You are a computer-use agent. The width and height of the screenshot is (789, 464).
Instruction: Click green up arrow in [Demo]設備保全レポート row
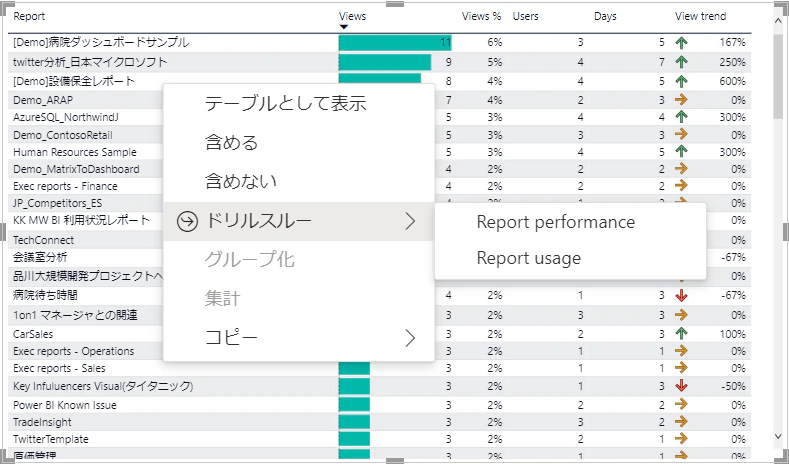pos(681,81)
